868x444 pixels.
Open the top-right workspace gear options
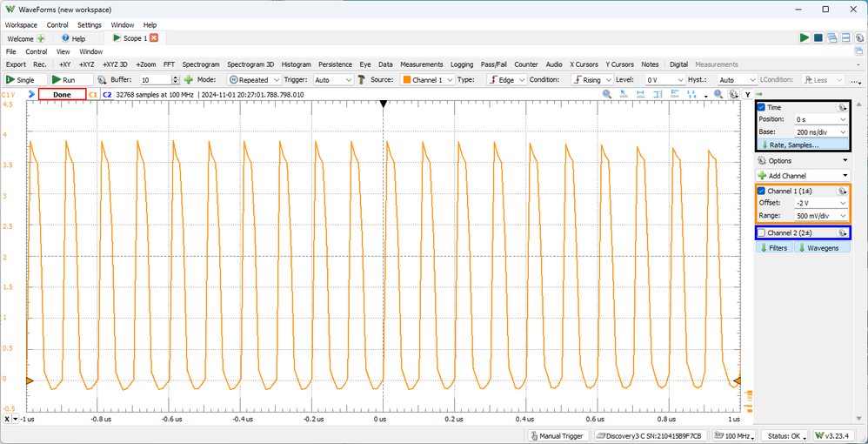(x=859, y=37)
